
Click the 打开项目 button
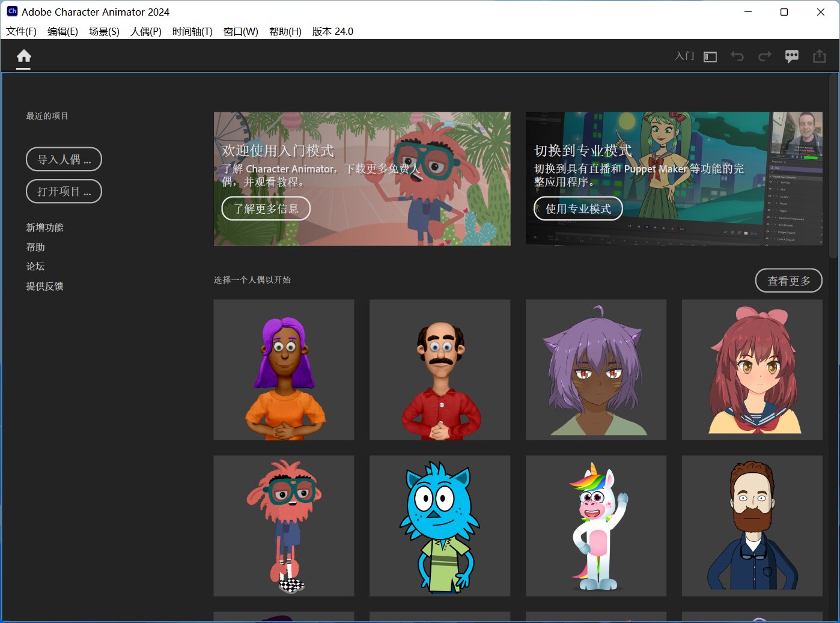pyautogui.click(x=64, y=192)
